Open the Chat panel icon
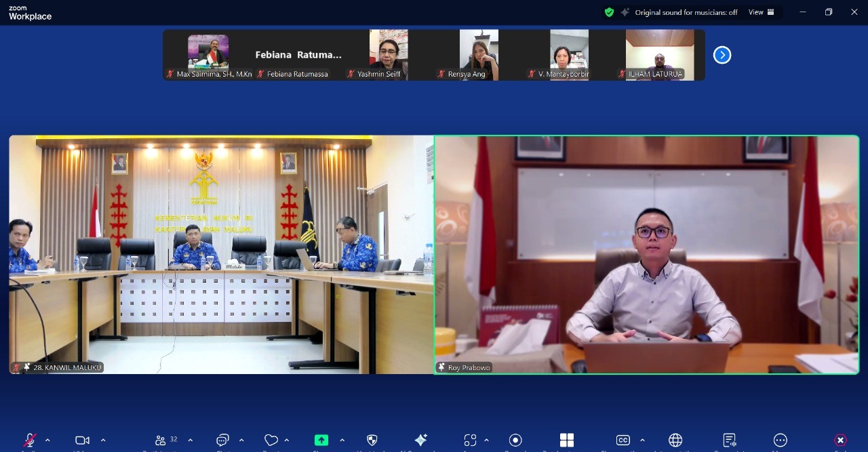The width and height of the screenshot is (868, 452). (x=222, y=440)
